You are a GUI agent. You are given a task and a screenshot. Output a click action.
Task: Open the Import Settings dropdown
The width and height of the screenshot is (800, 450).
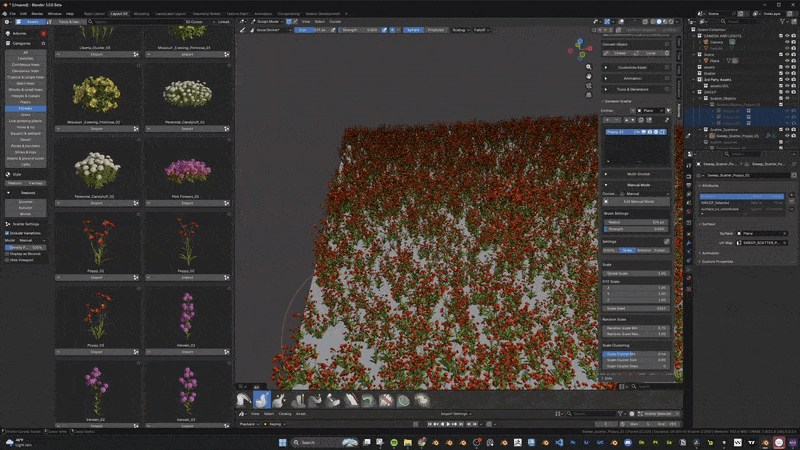click(456, 414)
